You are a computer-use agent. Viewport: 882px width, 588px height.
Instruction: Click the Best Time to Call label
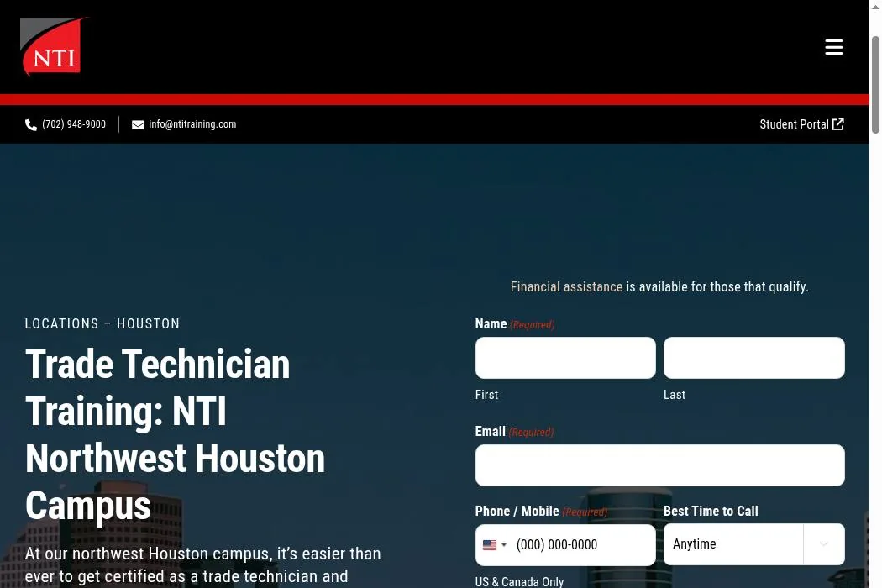point(711,511)
